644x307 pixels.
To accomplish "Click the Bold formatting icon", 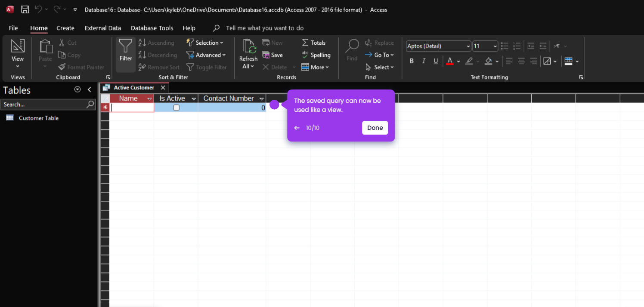I will 412,61.
